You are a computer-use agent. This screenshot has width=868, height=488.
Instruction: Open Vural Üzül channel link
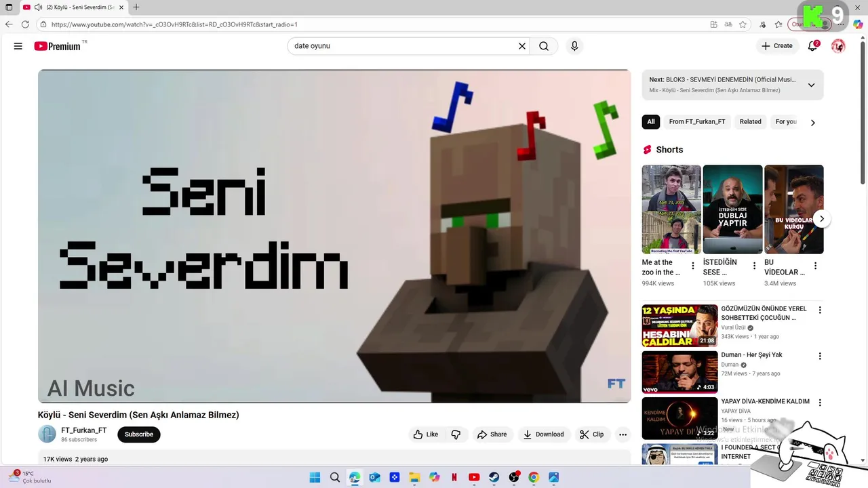(x=733, y=327)
